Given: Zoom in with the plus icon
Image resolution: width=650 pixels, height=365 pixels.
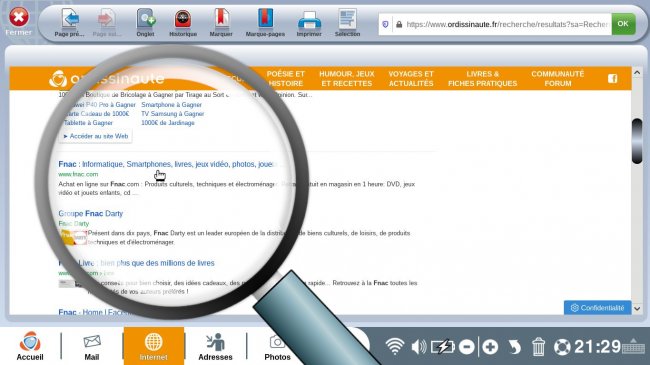Looking at the screenshot, I should (x=490, y=347).
